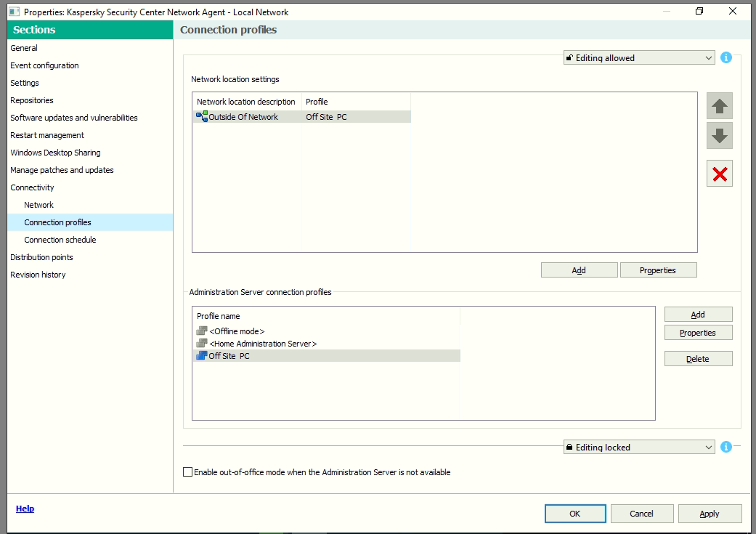Image resolution: width=756 pixels, height=534 pixels.
Task: Click the Offline mode profile icon
Action: pyautogui.click(x=202, y=331)
